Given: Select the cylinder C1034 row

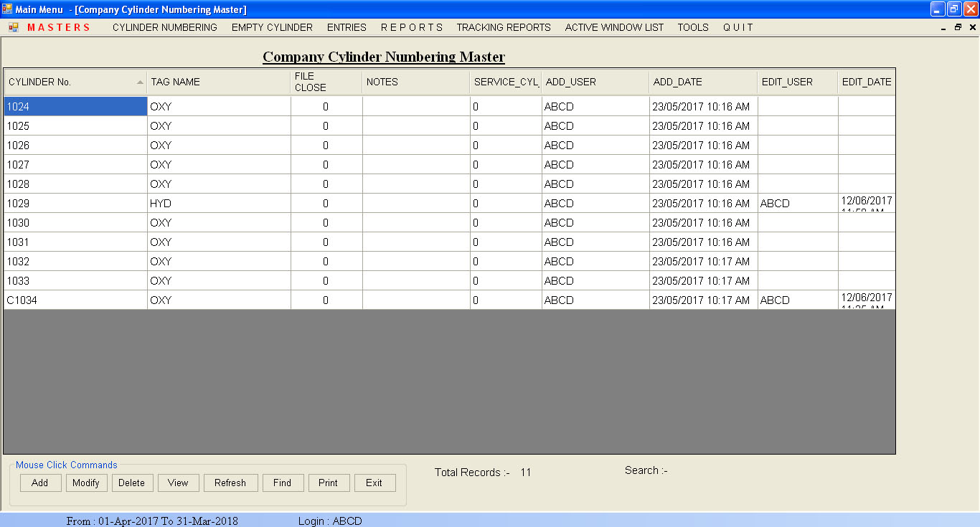Looking at the screenshot, I should (x=75, y=300).
